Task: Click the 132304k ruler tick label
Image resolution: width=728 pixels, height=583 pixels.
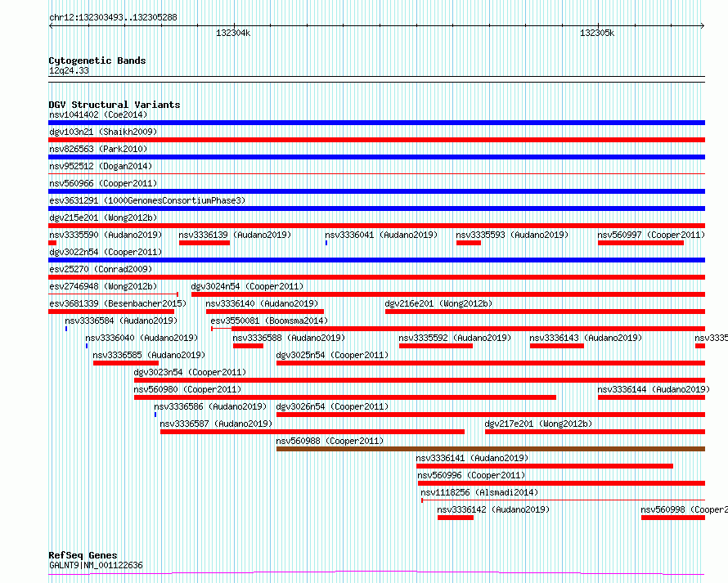Action: (233, 33)
